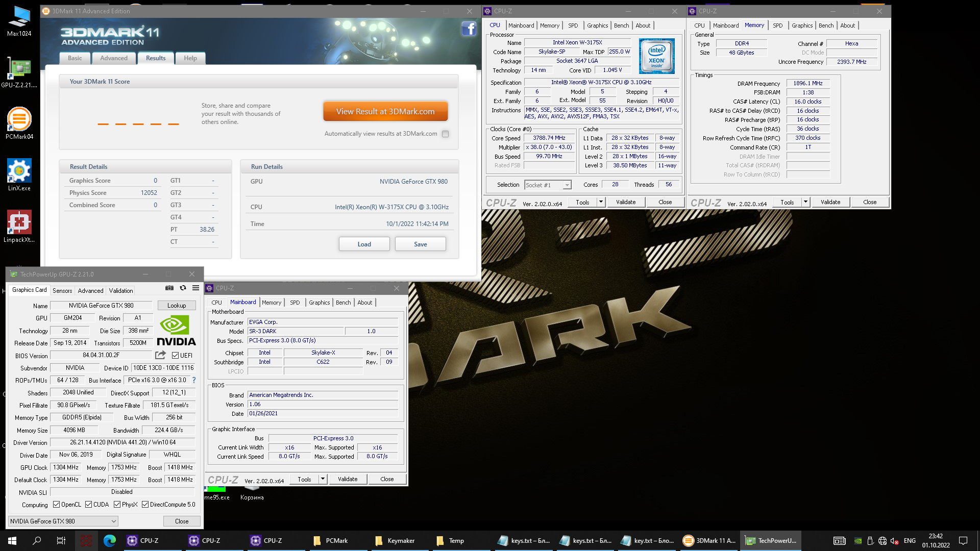
Task: Open taskbar Search magnifier
Action: (x=37, y=541)
